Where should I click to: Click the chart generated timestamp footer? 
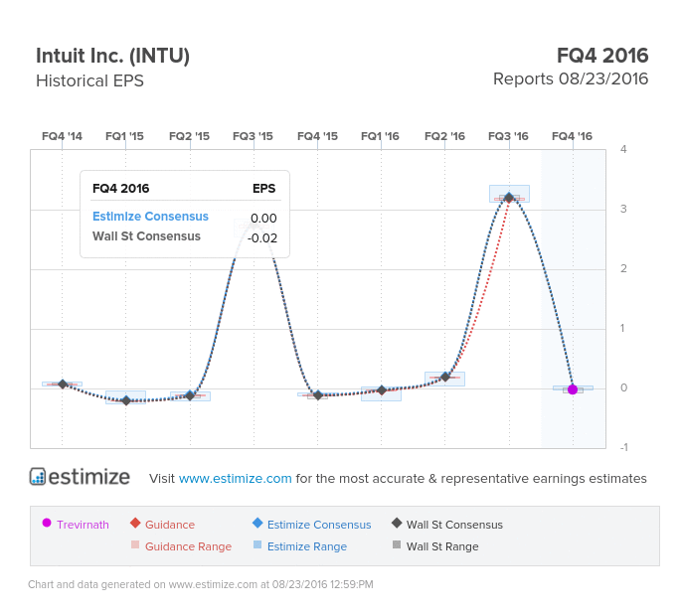(x=201, y=584)
